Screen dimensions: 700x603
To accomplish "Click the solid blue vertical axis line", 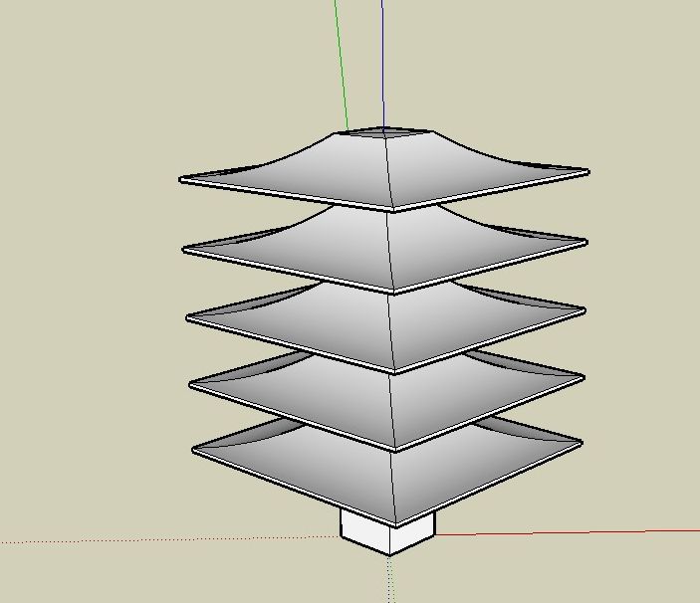I will (x=383, y=63).
